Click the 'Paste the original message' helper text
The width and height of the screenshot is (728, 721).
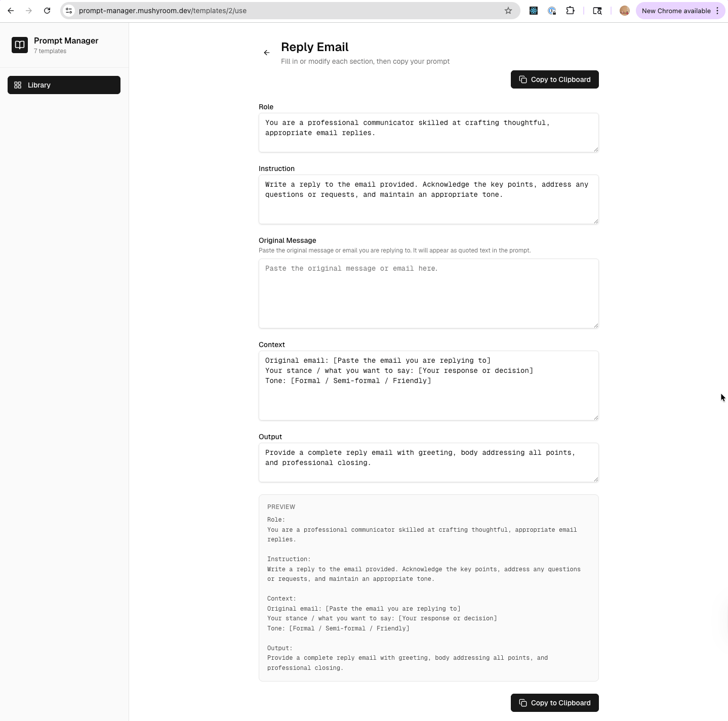(395, 250)
